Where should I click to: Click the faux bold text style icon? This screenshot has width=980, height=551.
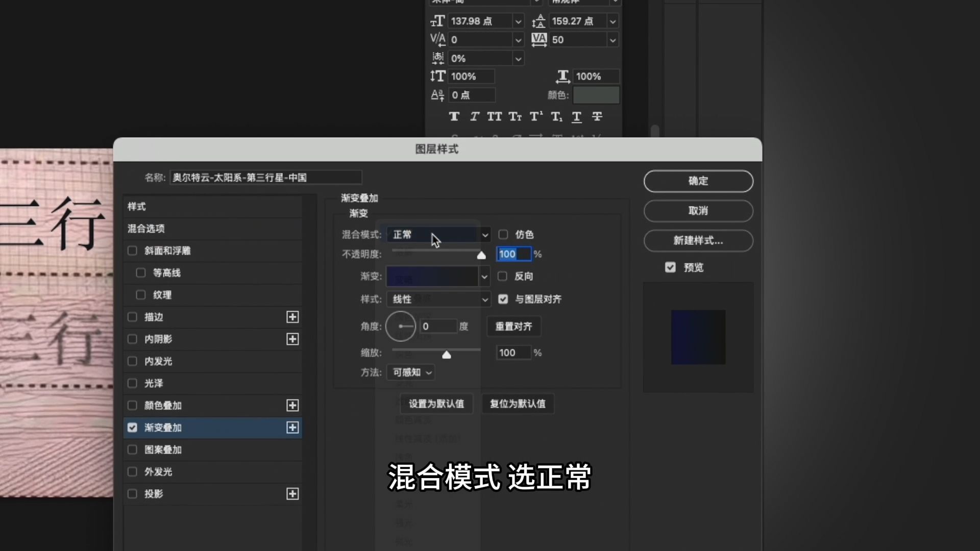(454, 116)
